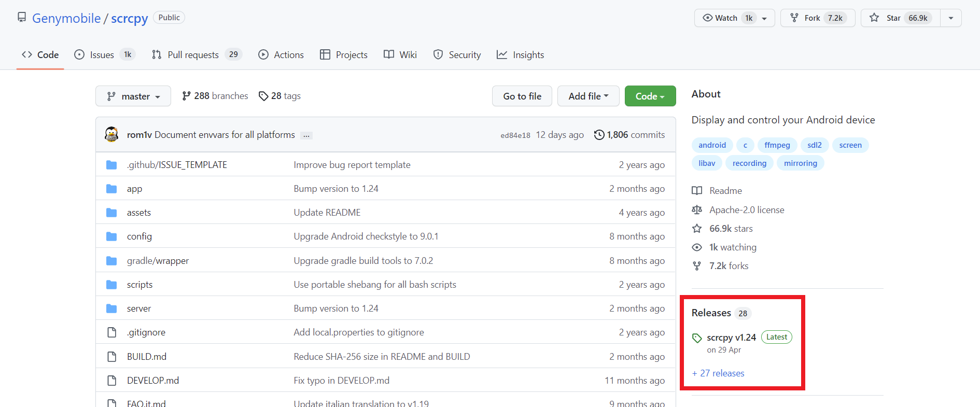
Task: Open the Genymobile owner link
Action: pos(66,18)
